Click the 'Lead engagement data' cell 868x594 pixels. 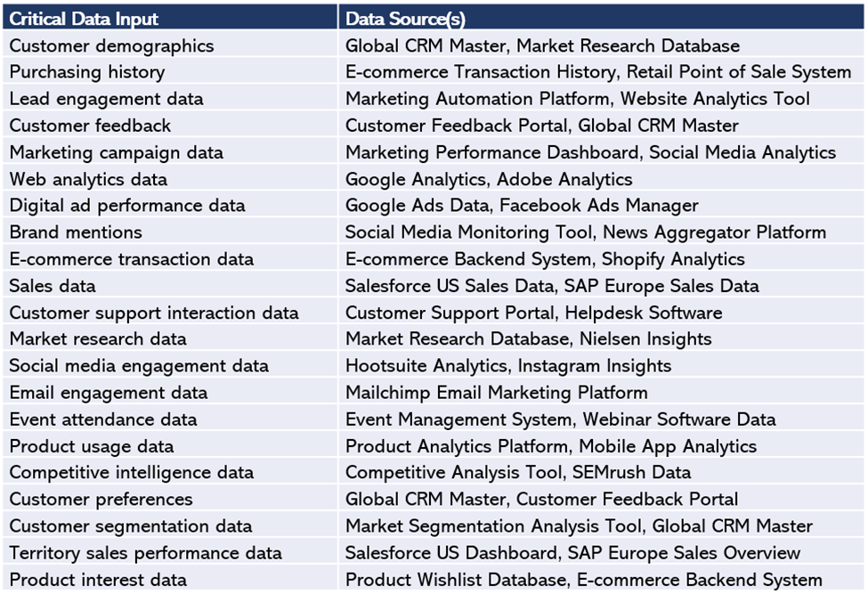pos(106,99)
